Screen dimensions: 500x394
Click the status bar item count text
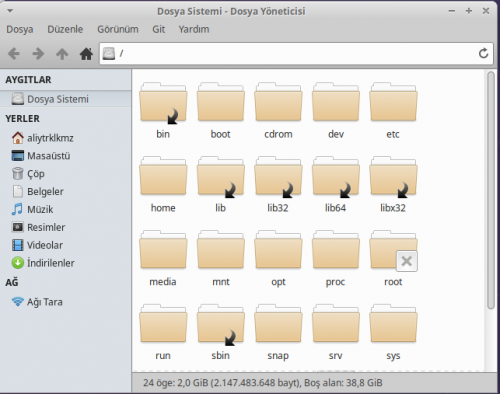pos(263,383)
